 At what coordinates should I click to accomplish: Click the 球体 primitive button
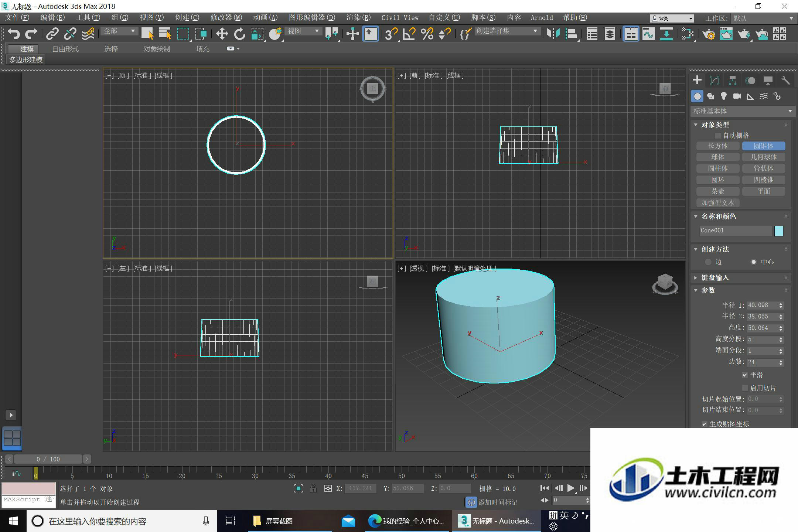tap(718, 157)
